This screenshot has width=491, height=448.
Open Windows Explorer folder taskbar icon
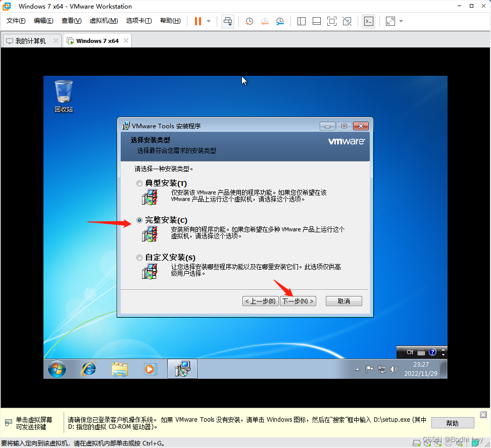point(120,369)
